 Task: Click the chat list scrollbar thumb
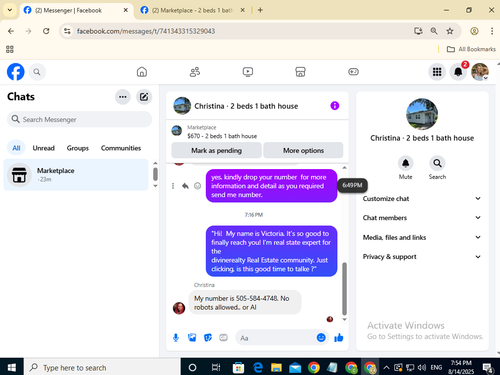click(x=155, y=174)
